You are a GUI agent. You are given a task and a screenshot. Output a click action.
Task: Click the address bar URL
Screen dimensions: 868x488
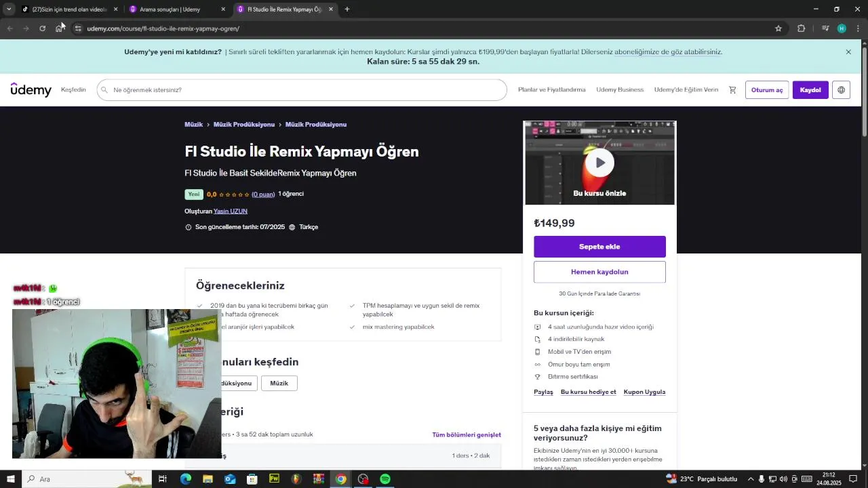(163, 28)
